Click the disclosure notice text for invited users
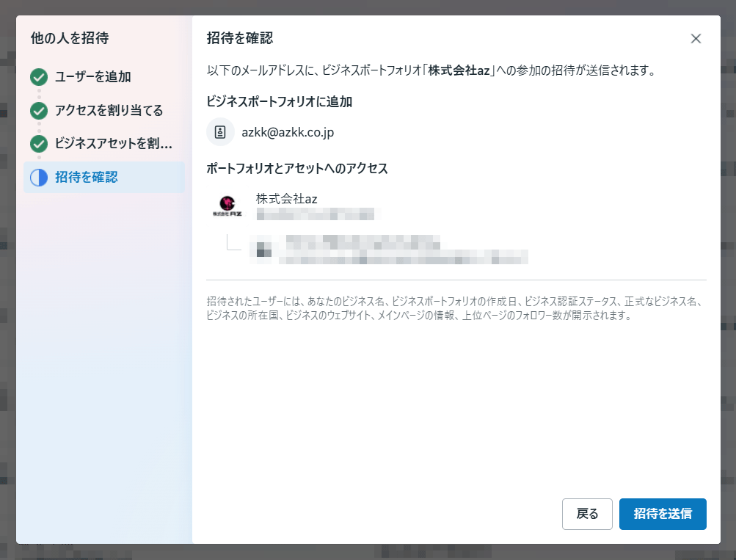 (x=455, y=308)
